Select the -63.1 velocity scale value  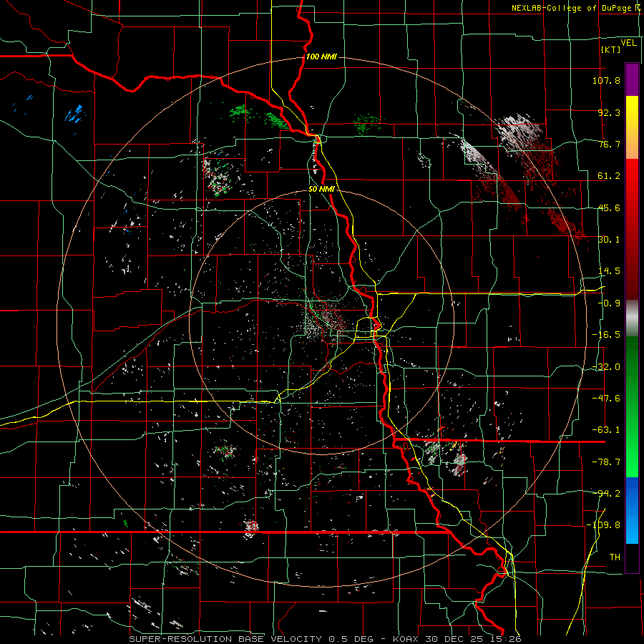pos(606,430)
